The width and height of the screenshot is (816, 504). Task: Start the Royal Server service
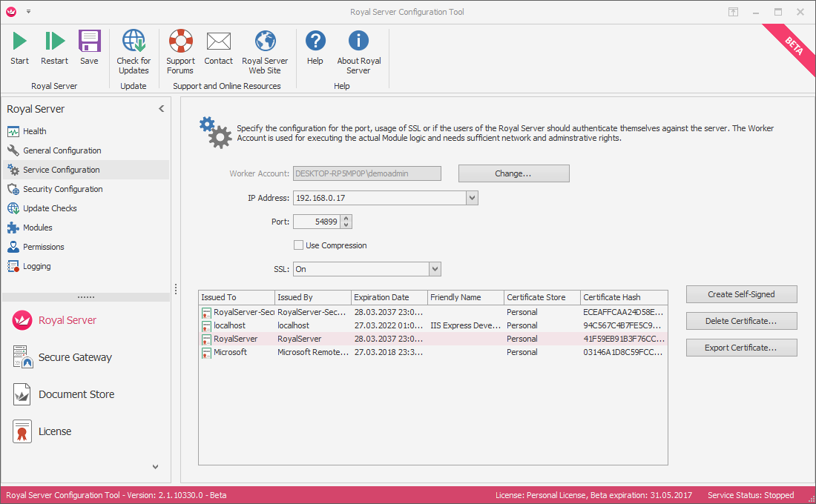click(x=20, y=47)
